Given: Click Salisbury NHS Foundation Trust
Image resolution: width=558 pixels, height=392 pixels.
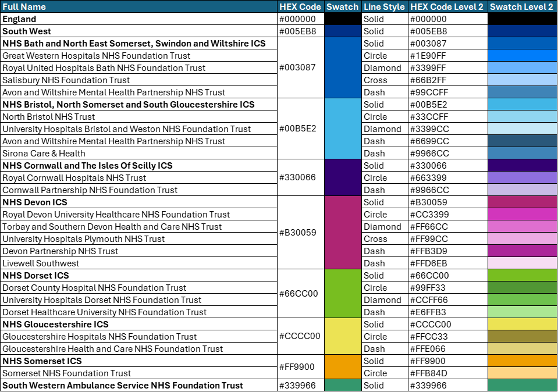Looking at the screenshot, I should [139, 80].
